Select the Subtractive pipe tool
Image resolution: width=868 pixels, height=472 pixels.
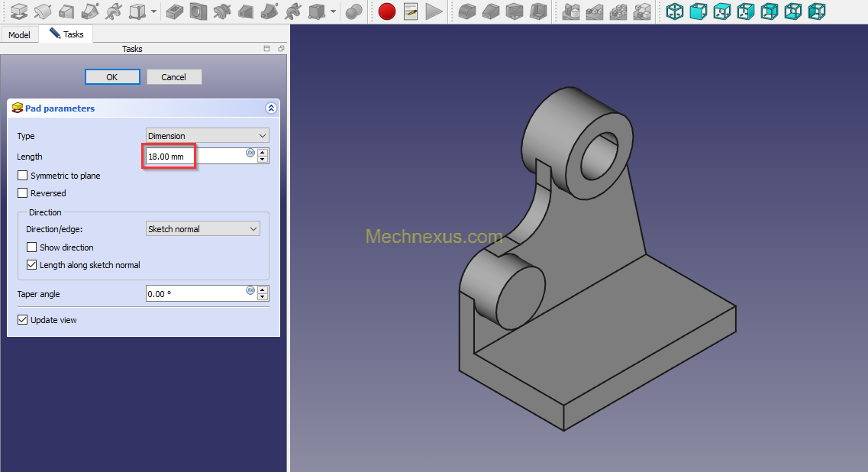[x=269, y=11]
